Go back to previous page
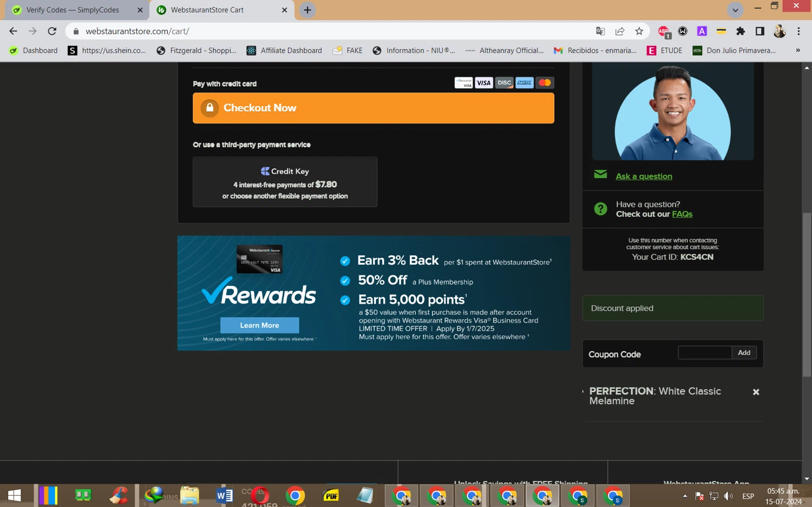Screen dimensions: 812x507 point(14,31)
